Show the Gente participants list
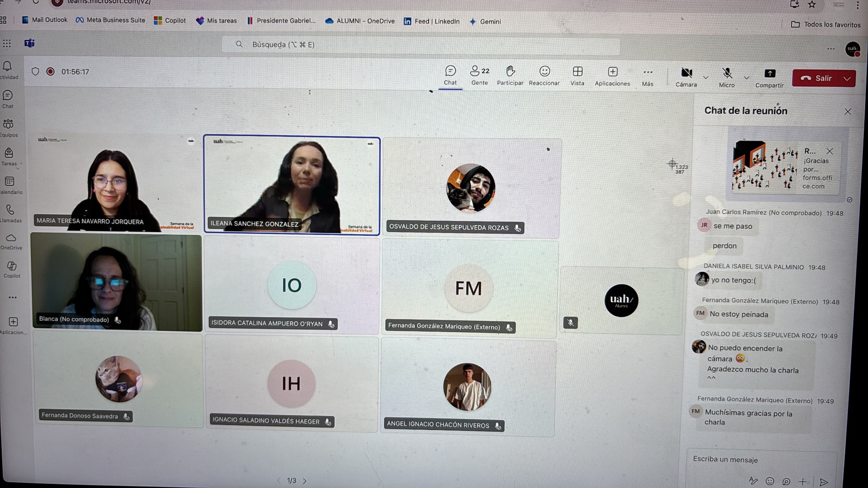The image size is (868, 488). click(480, 75)
